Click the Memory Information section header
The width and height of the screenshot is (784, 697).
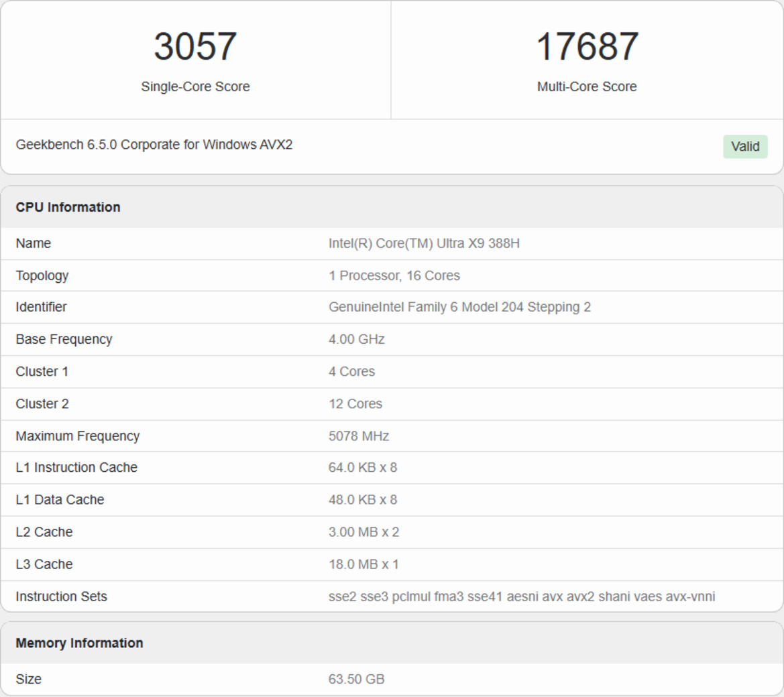[79, 643]
